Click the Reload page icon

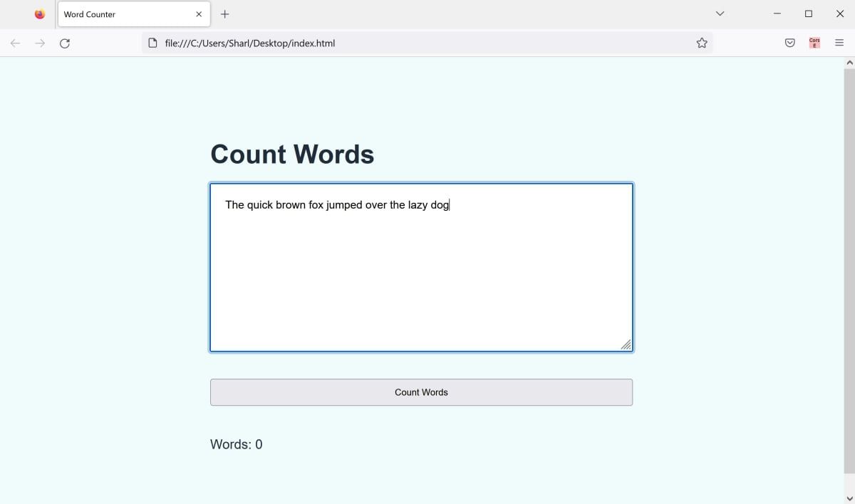(65, 43)
